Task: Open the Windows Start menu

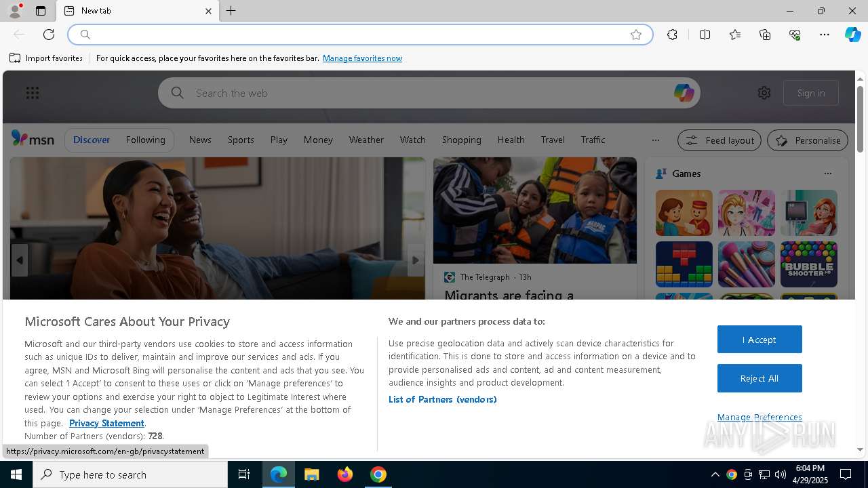Action: click(16, 474)
